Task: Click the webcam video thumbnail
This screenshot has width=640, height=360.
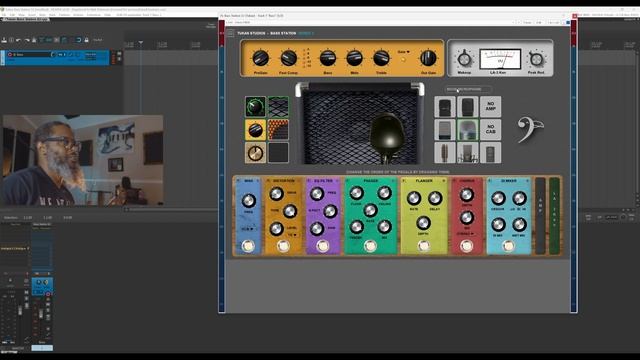Action: [x=83, y=160]
